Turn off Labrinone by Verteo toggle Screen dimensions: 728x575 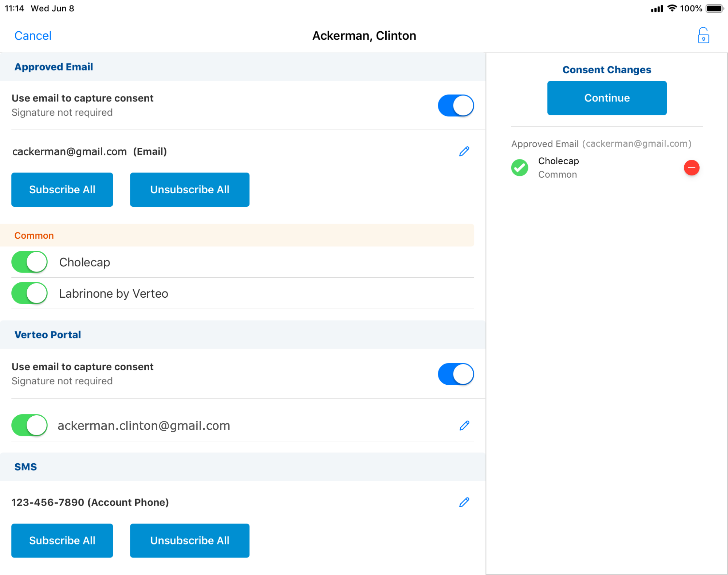click(29, 293)
